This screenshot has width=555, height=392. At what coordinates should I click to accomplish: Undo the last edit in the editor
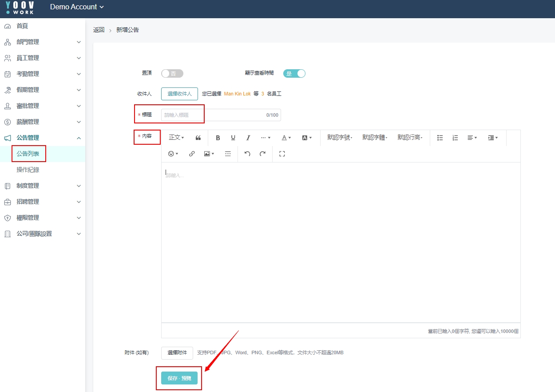click(247, 154)
